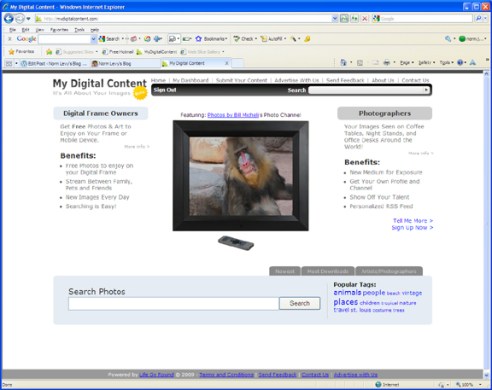Open the command bar Tools dropdown

click(446, 62)
